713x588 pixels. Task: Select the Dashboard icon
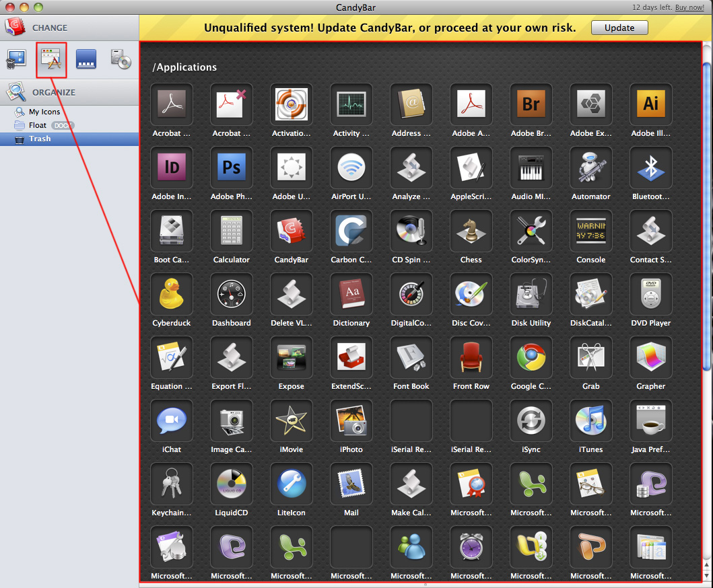coord(232,293)
